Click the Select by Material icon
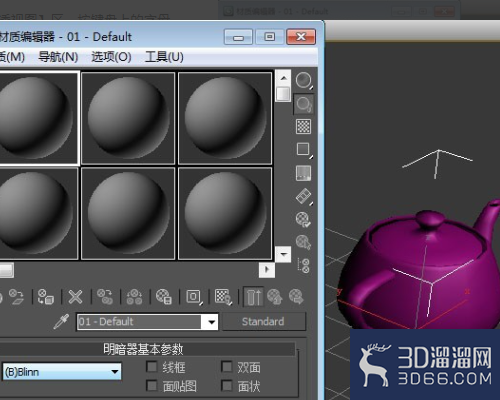The width and height of the screenshot is (500, 400). click(304, 242)
